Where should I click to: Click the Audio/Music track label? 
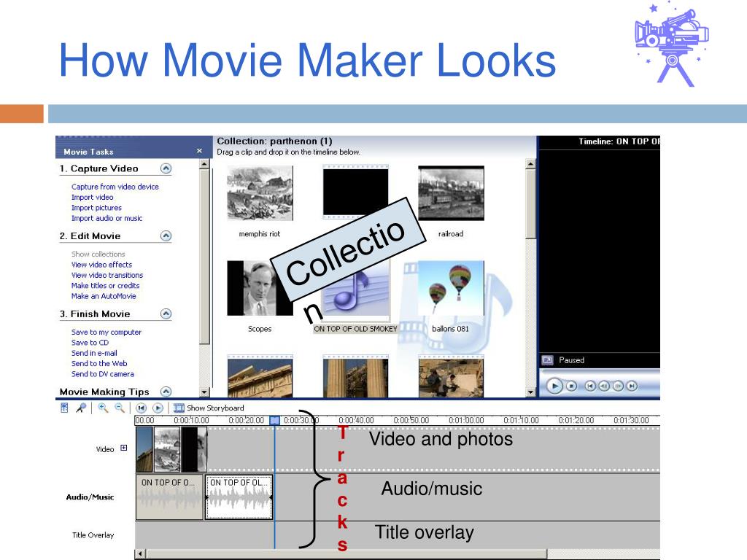coord(90,497)
